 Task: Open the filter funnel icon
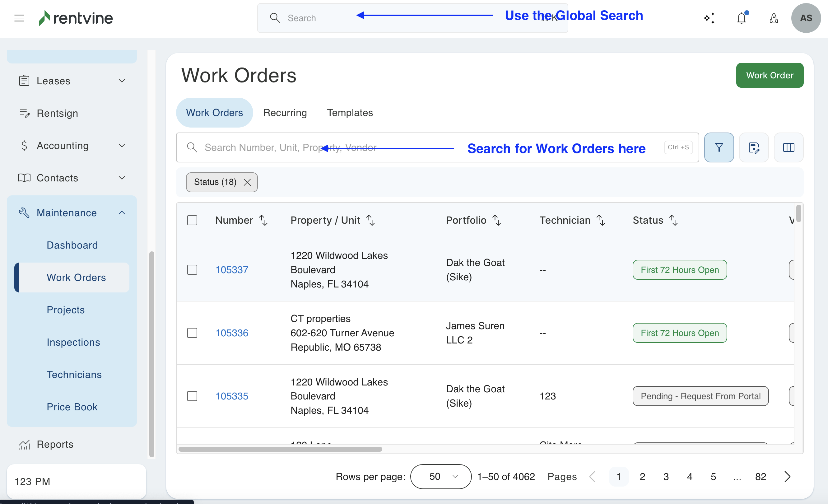pos(719,147)
